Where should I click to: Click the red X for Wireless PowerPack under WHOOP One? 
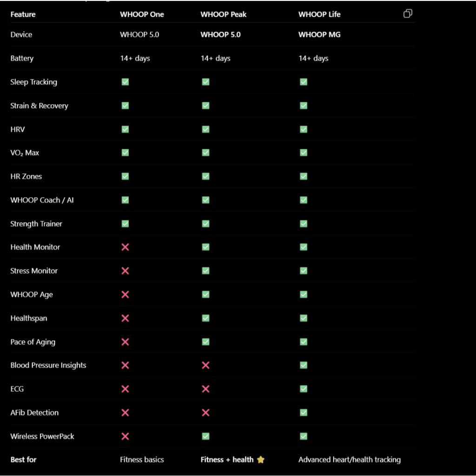tap(125, 436)
